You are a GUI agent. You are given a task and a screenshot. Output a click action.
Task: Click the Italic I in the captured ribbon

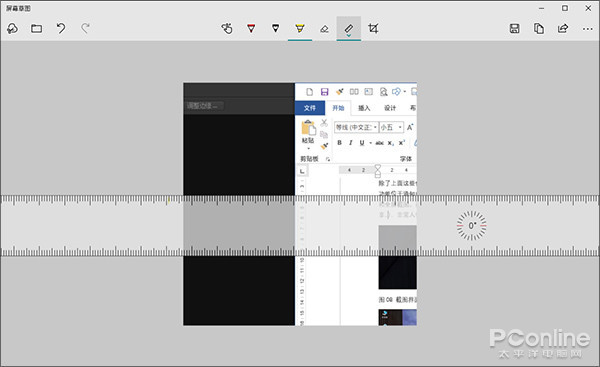[351, 143]
